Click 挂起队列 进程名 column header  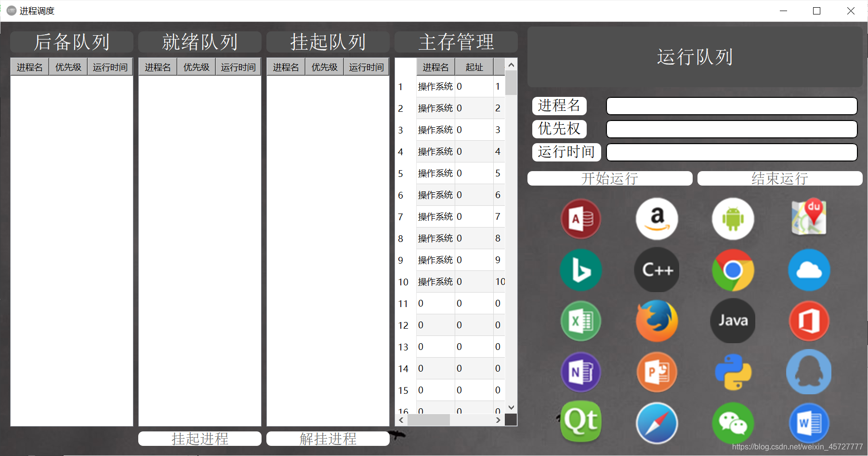tap(286, 67)
